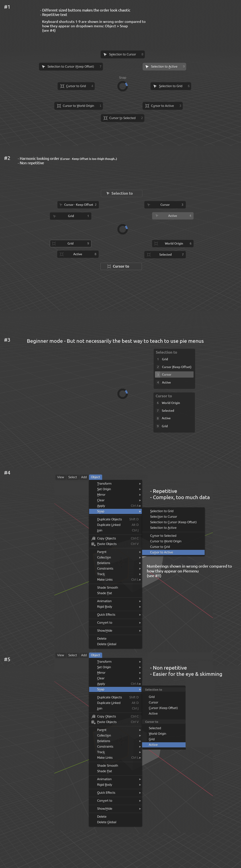Click the cursor icon on 'Cursor to World Origin' in #1
This screenshot has height=868, width=241.
59,106
